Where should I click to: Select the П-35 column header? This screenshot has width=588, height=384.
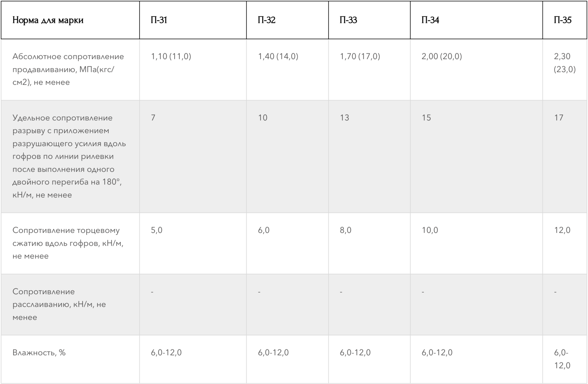(x=562, y=20)
